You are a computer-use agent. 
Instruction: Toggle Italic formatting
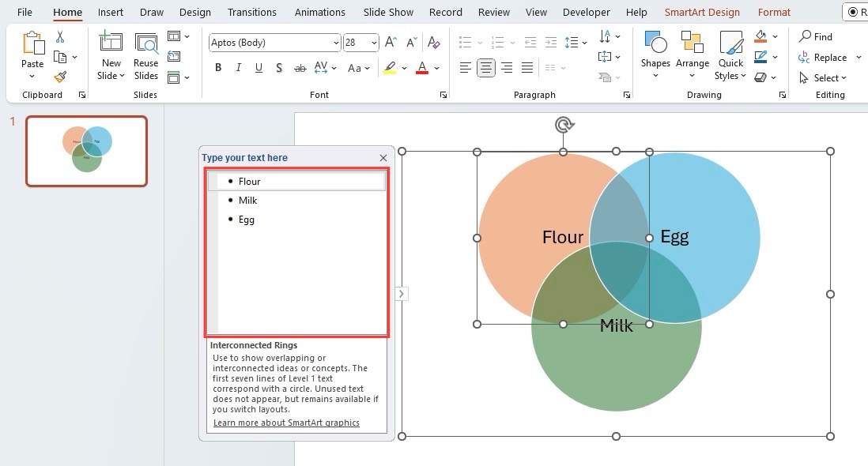238,67
